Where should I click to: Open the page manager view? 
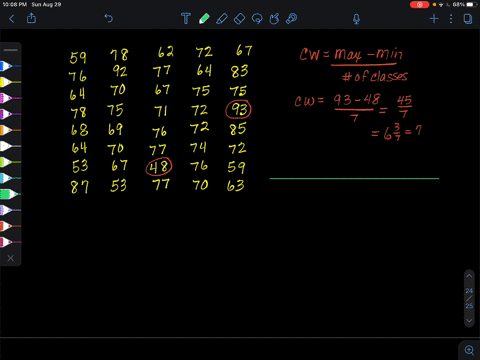[468, 19]
